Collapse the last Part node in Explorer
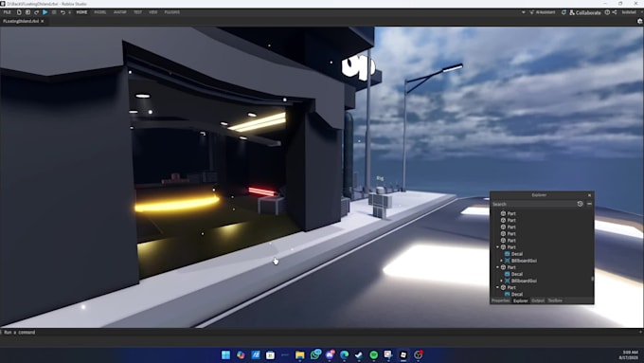Image resolution: width=644 pixels, height=363 pixels. 497,287
